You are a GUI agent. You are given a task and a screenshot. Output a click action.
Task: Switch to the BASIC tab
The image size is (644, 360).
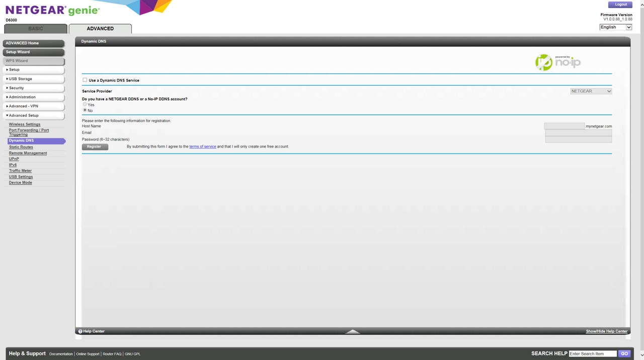click(x=36, y=29)
